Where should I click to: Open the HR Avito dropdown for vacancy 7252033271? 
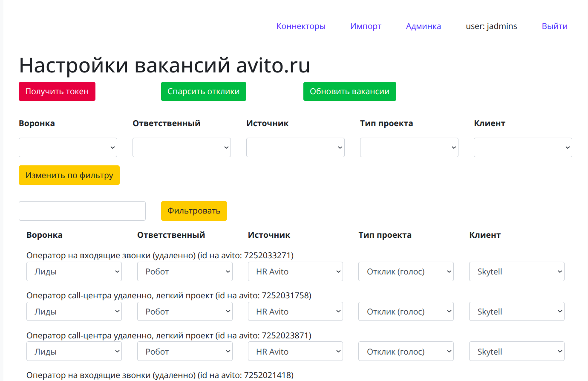(x=295, y=271)
